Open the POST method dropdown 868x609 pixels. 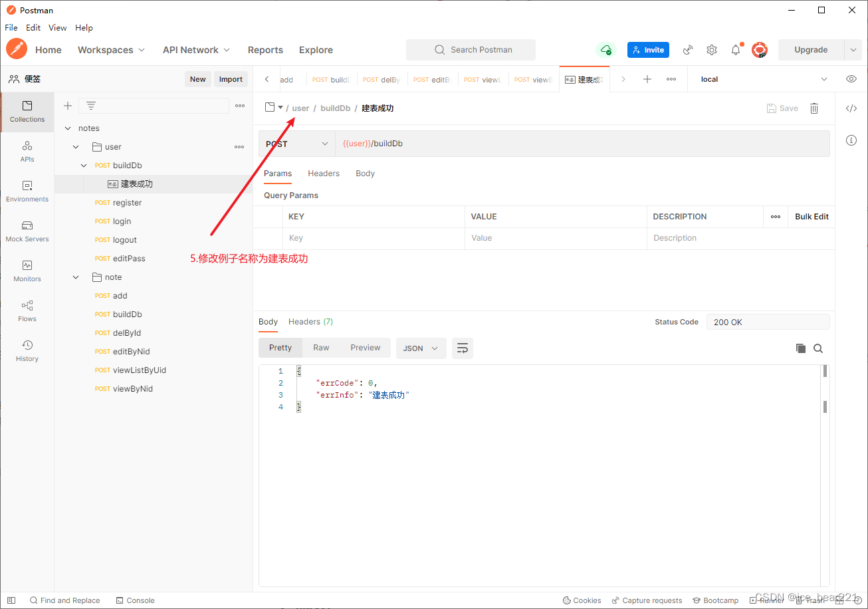point(297,144)
